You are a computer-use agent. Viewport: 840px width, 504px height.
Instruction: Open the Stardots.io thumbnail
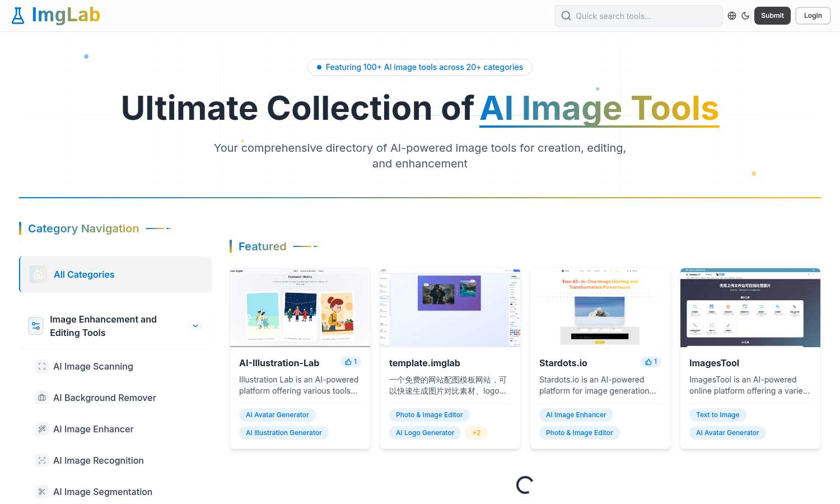pyautogui.click(x=600, y=307)
